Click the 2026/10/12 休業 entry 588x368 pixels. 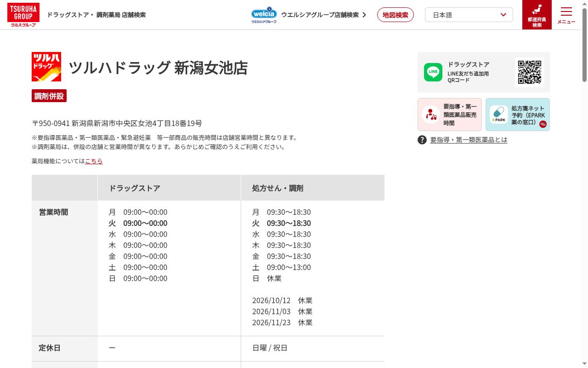point(282,300)
